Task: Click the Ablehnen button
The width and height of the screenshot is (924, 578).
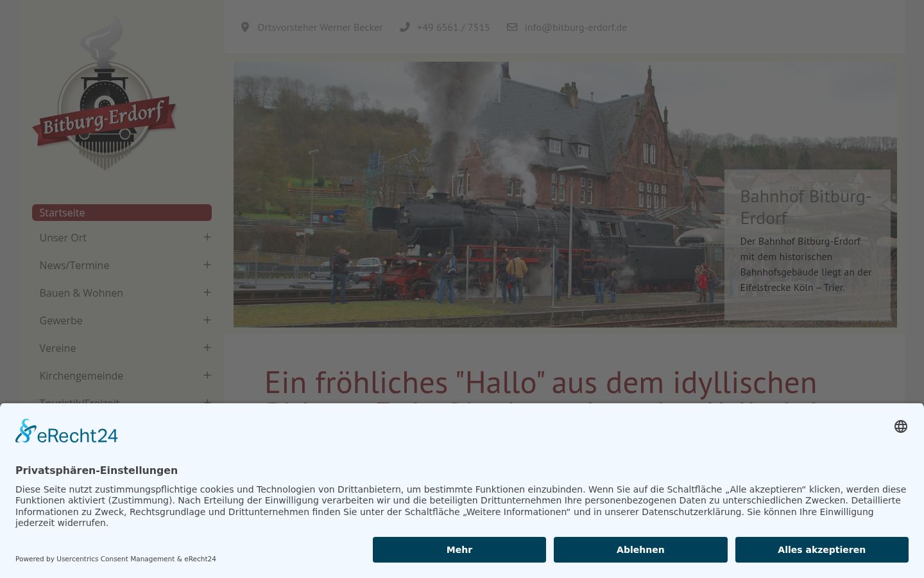Action: point(640,550)
